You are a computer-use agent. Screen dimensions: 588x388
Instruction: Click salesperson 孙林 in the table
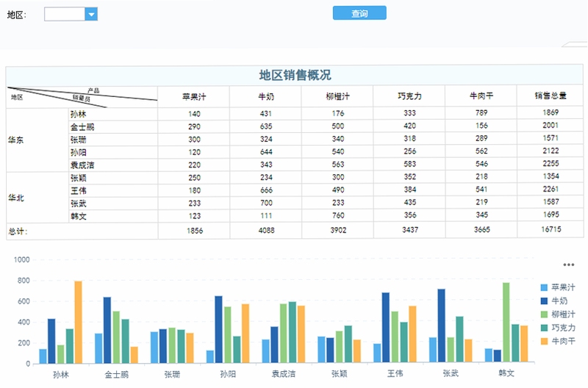[79, 114]
